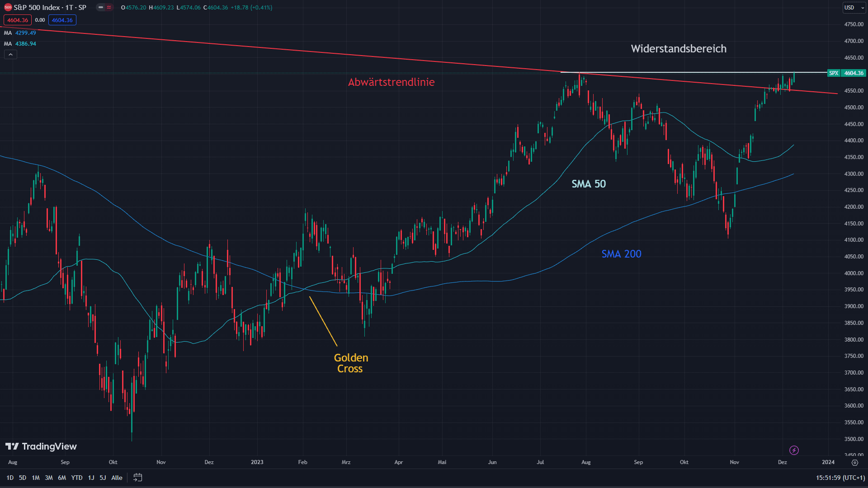
Task: Select the MA 4386.94 indicator legend
Action: [x=20, y=43]
